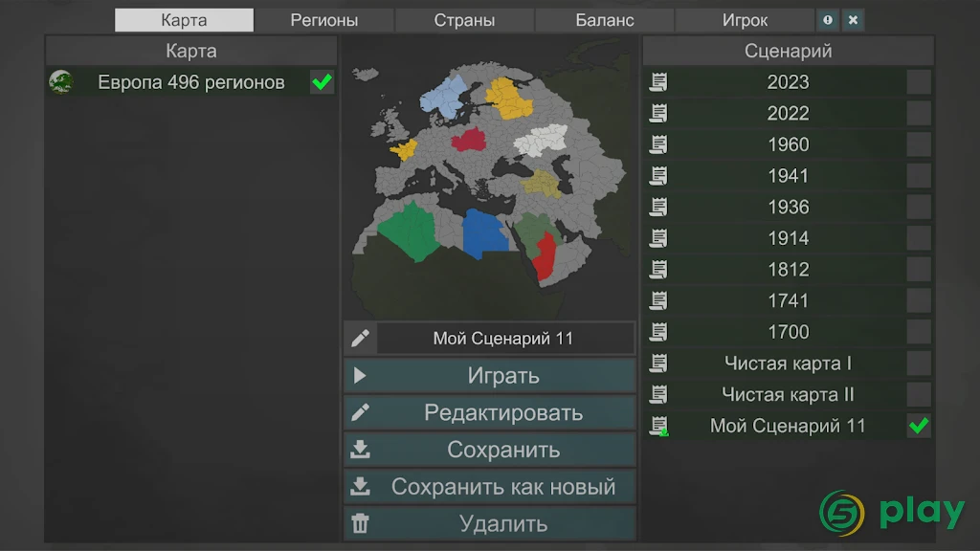Check the box for scenario 1741
Viewport: 980px width, 551px height.
pyautogui.click(x=919, y=300)
